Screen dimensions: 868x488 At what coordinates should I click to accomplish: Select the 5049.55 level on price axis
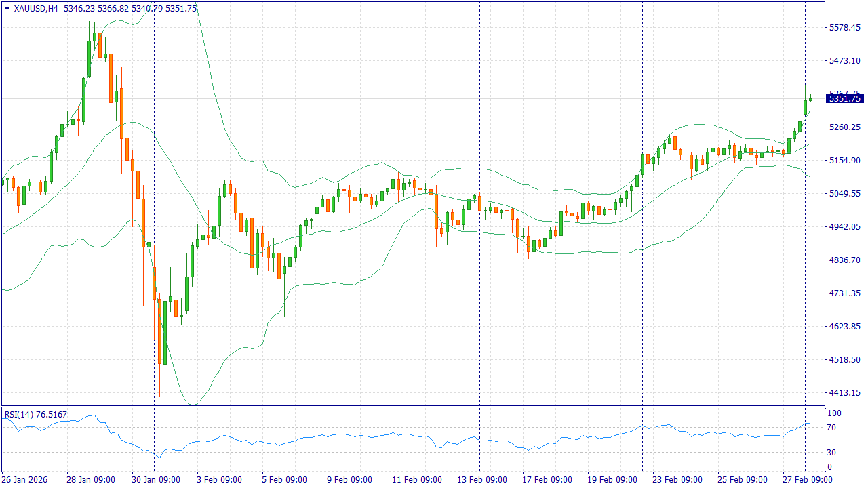tap(844, 194)
